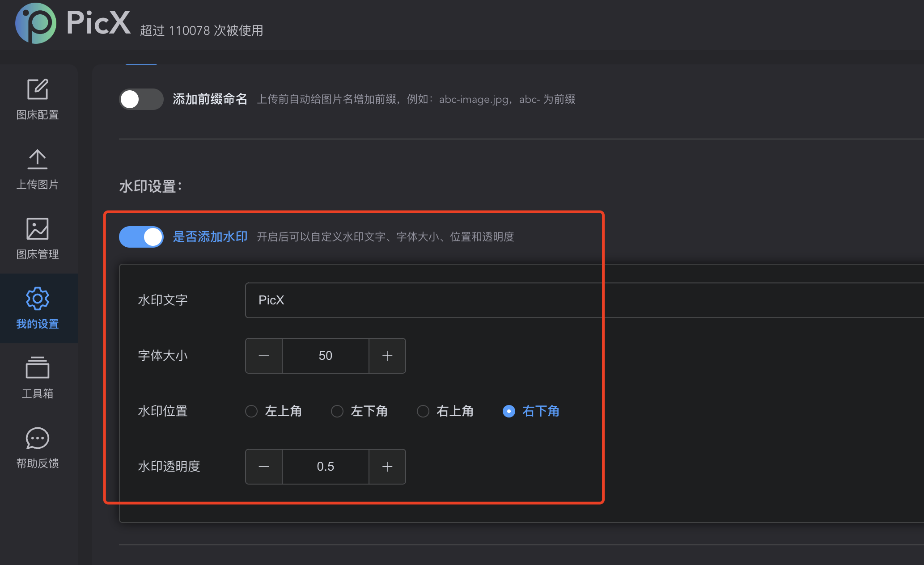Open 上传图片 upload icon
Image resolution: width=924 pixels, height=565 pixels.
(38, 160)
